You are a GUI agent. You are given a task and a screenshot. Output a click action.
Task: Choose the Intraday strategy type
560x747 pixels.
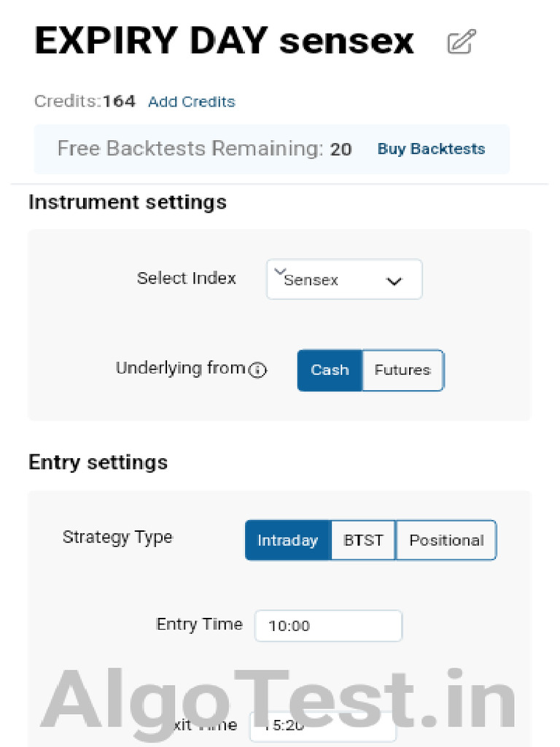click(288, 541)
